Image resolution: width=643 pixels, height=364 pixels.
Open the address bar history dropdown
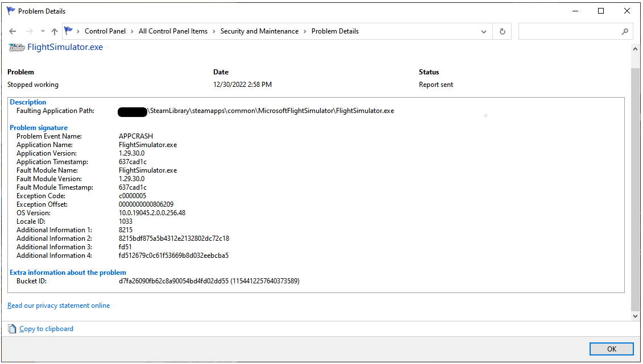click(x=484, y=32)
